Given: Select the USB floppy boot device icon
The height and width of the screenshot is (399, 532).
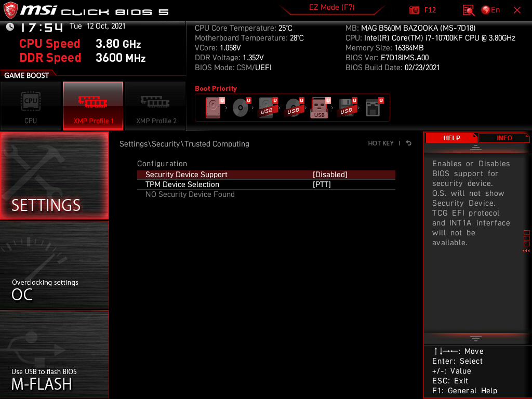Looking at the screenshot, I should [x=347, y=108].
